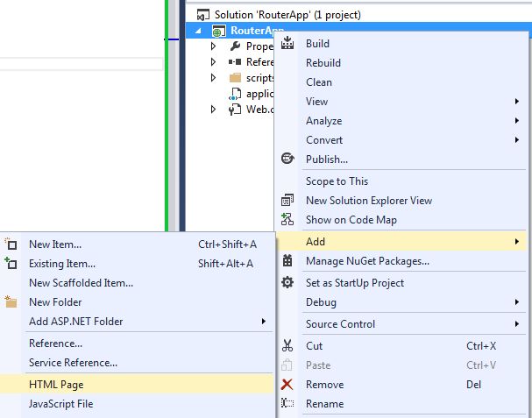Select Show on Code Map entry

[x=401, y=220]
